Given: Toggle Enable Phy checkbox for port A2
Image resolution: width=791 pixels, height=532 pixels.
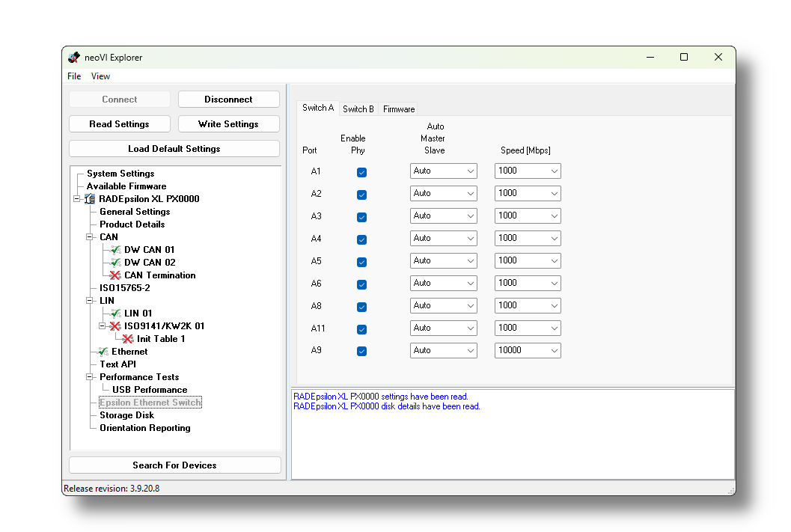Looking at the screenshot, I should coord(361,195).
